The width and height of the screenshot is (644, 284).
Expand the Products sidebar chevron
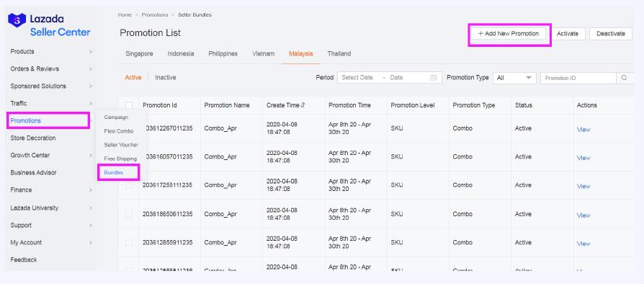click(x=90, y=52)
